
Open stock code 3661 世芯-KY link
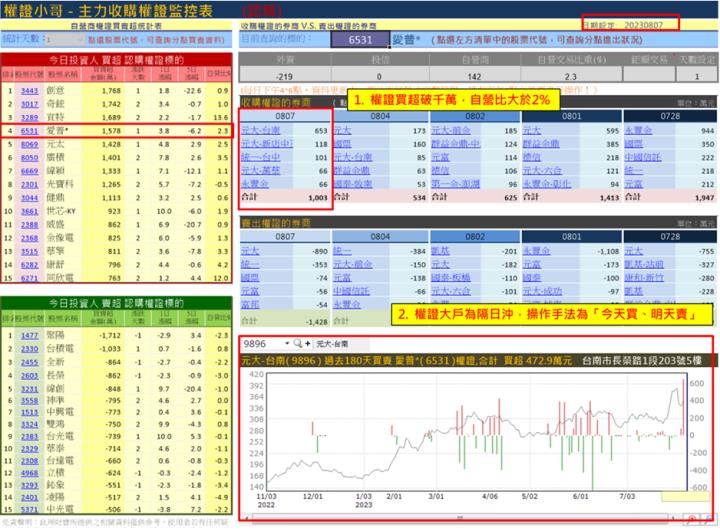pyautogui.click(x=29, y=211)
